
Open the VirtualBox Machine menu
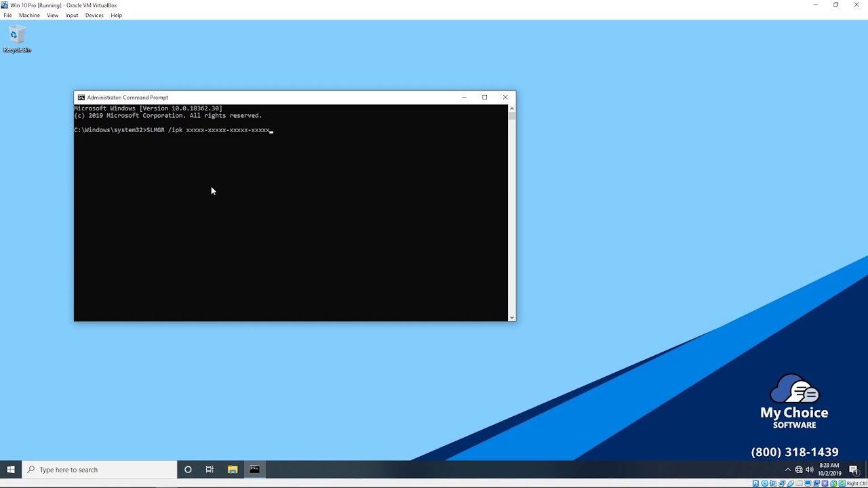(x=29, y=15)
